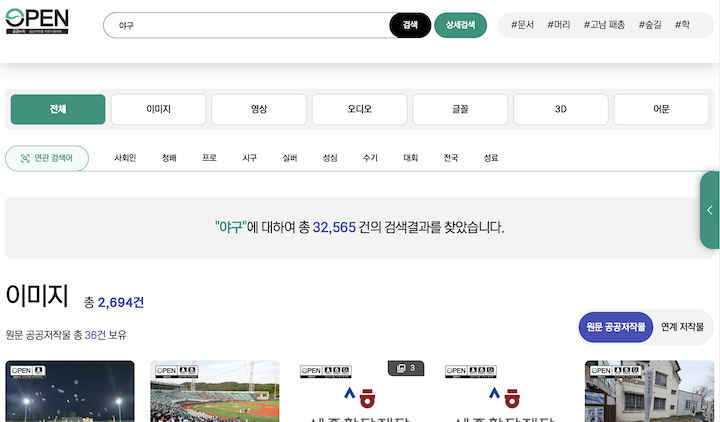
Task: Click the #고냥 패총 hashtag link
Action: click(x=604, y=24)
